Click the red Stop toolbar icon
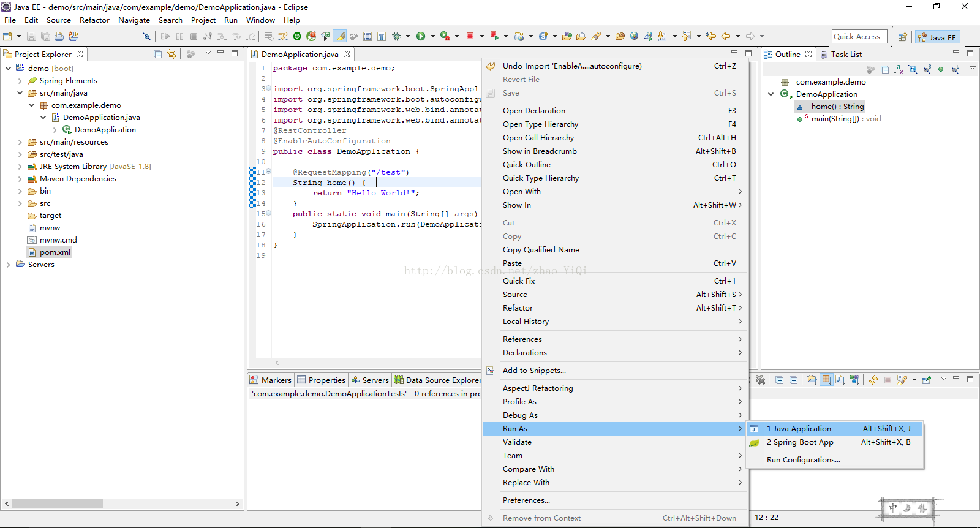Screen dimensions: 980x528 (x=470, y=36)
